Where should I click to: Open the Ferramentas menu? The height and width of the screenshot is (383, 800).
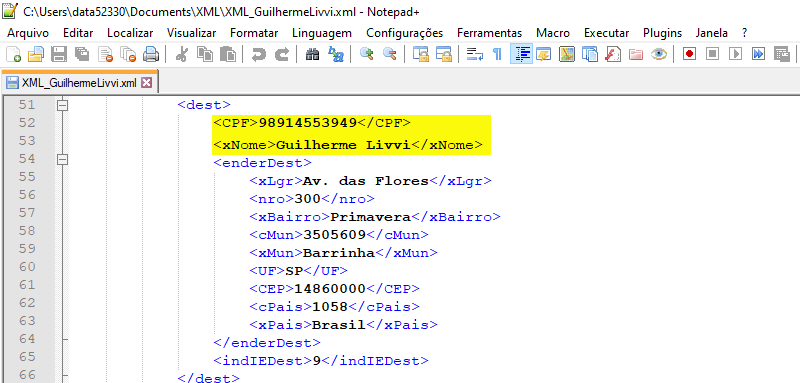coord(489,33)
